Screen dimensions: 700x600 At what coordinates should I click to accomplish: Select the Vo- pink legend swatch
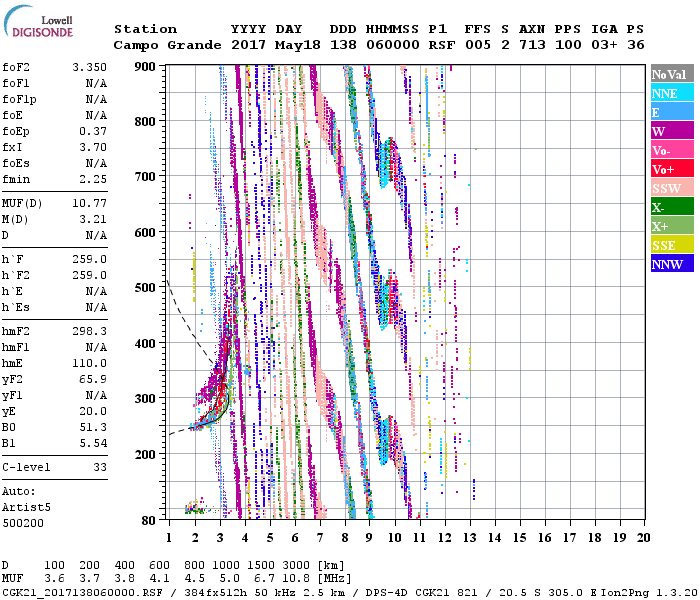click(672, 150)
